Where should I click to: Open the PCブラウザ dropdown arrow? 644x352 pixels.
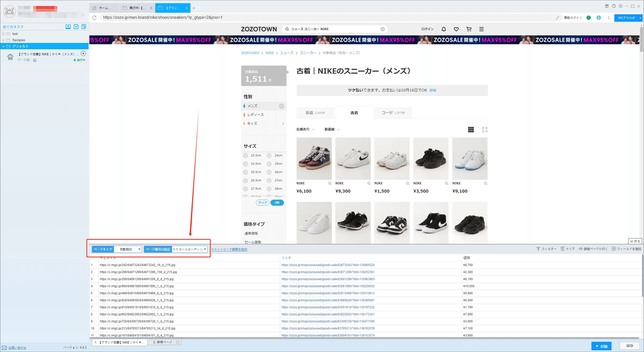[x=640, y=18]
